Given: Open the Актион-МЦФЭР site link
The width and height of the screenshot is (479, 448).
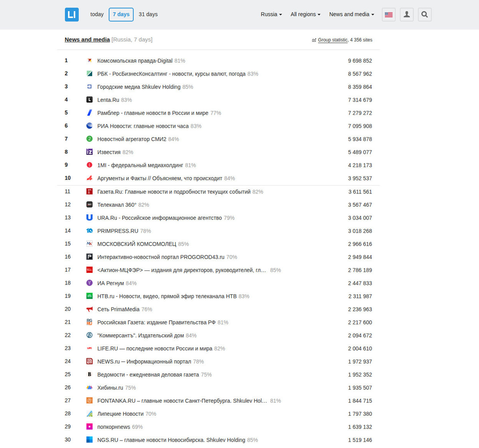Looking at the screenshot, I should pos(182,270).
